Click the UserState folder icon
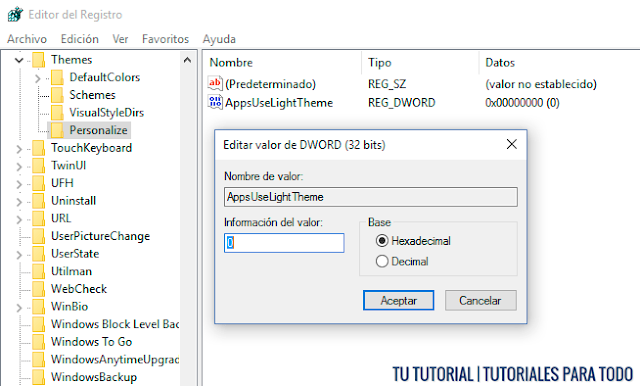 39,254
